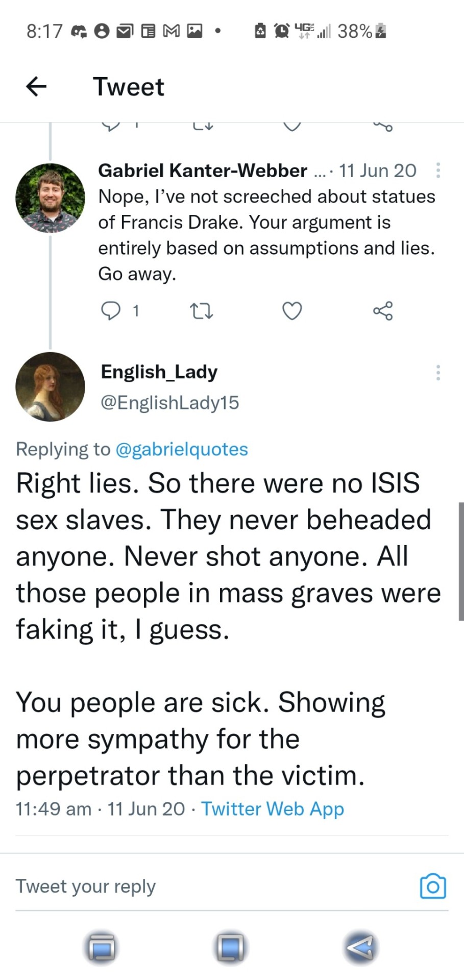
Task: Open more options for English_Lady's tweet
Action: click(x=438, y=373)
